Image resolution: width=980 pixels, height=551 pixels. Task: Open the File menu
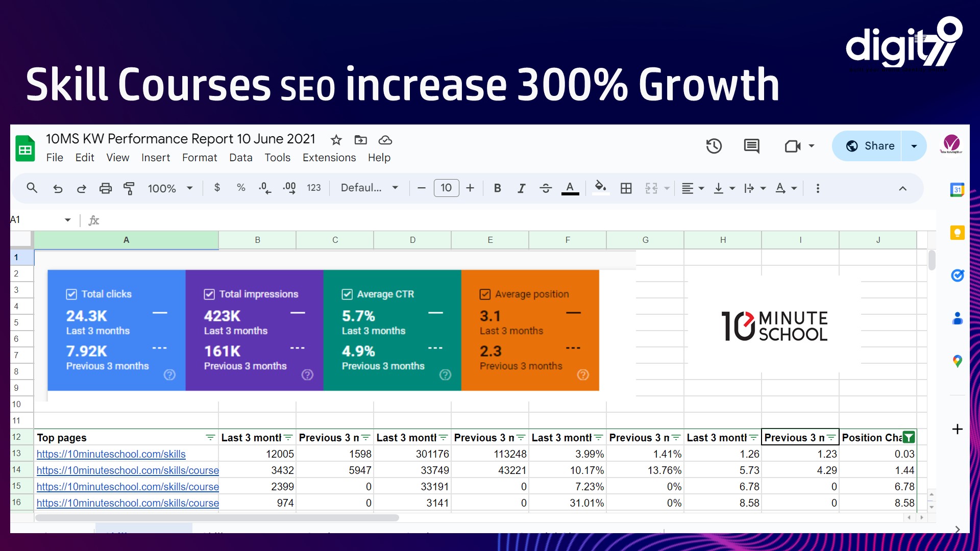coord(55,158)
